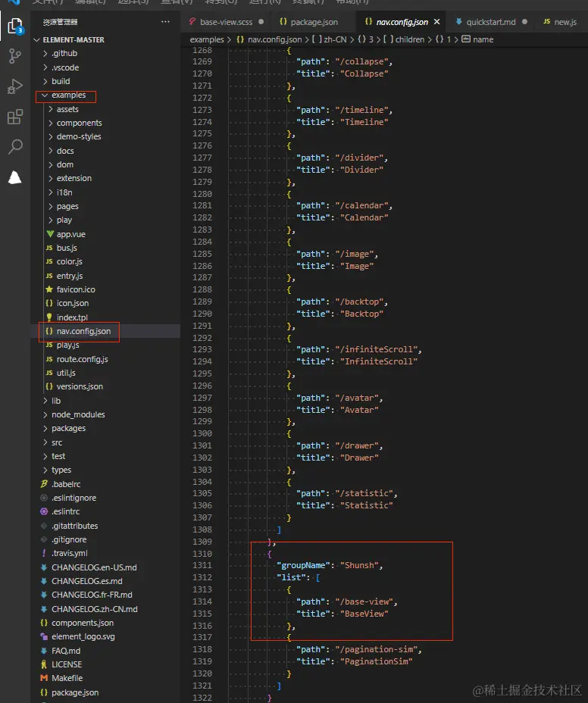Viewport: 588px width, 703px height.
Task: Click the "PaginationSim" title value
Action: (376, 661)
